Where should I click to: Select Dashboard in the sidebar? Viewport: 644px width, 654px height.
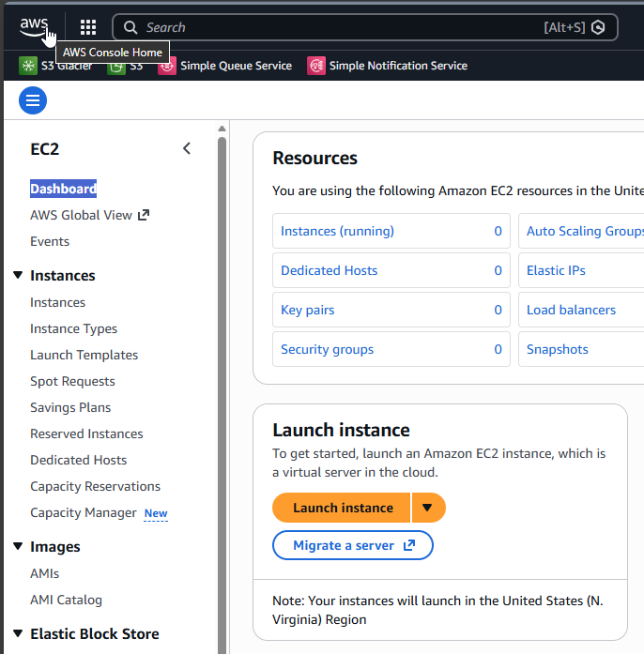point(63,189)
